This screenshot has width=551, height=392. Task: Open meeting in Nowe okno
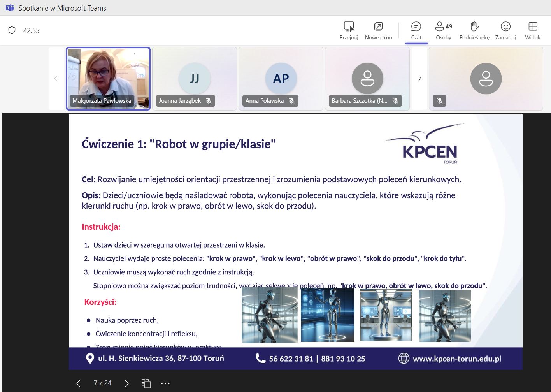378,31
